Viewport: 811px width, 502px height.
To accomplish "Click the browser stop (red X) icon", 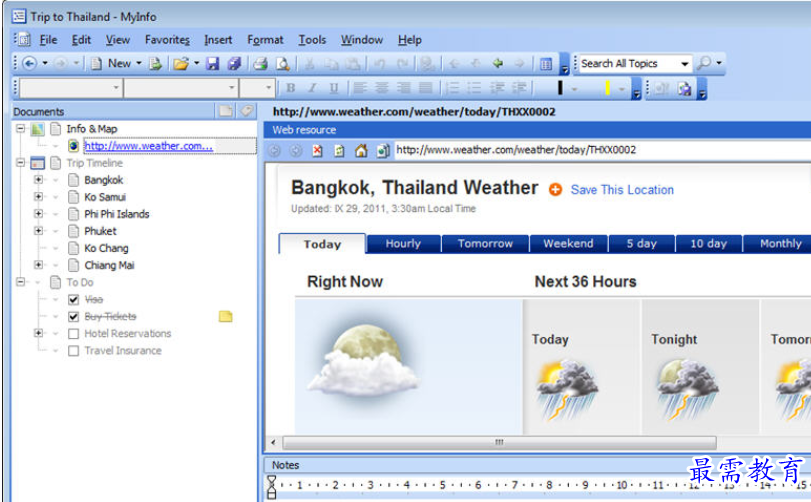I will point(318,151).
